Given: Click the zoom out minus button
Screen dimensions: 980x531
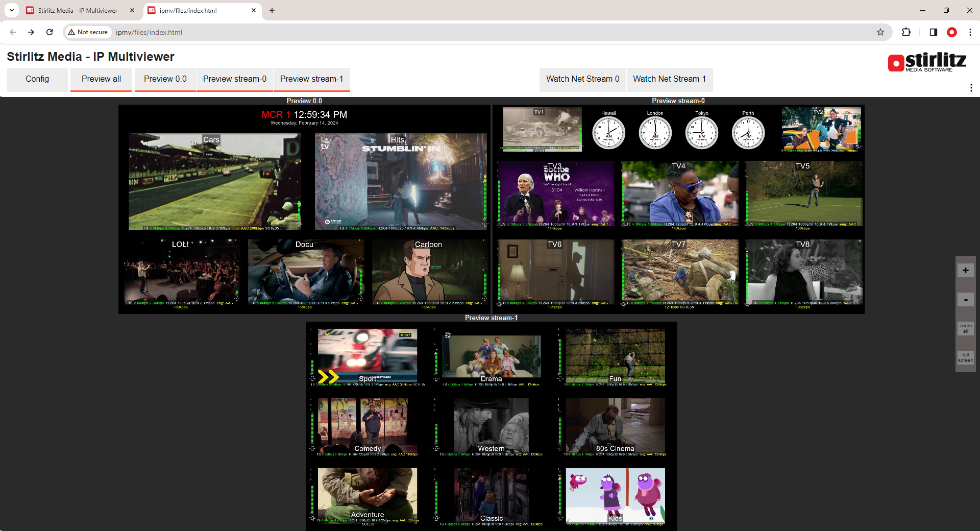Looking at the screenshot, I should point(965,300).
